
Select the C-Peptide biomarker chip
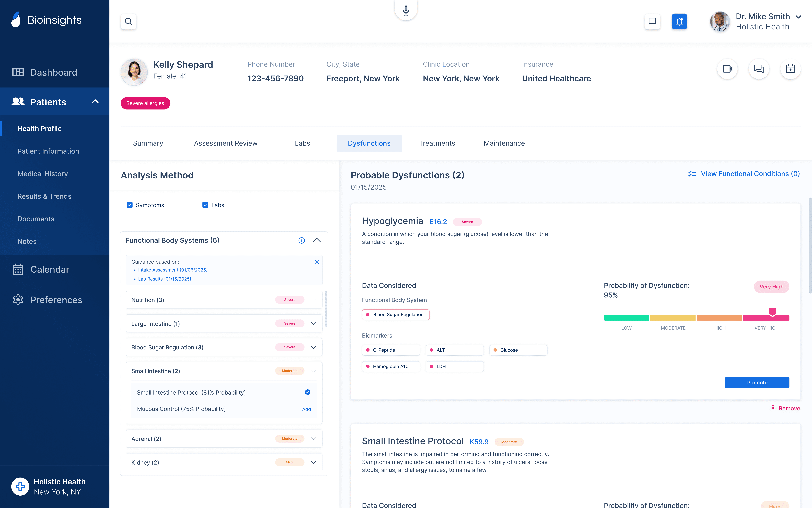click(391, 350)
